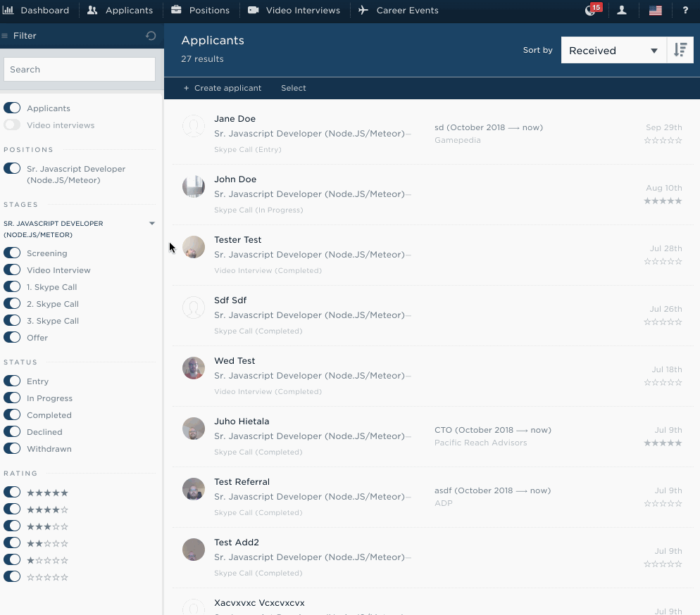700x615 pixels.
Task: Click Juho Hietala's avatar photo
Action: tap(194, 429)
